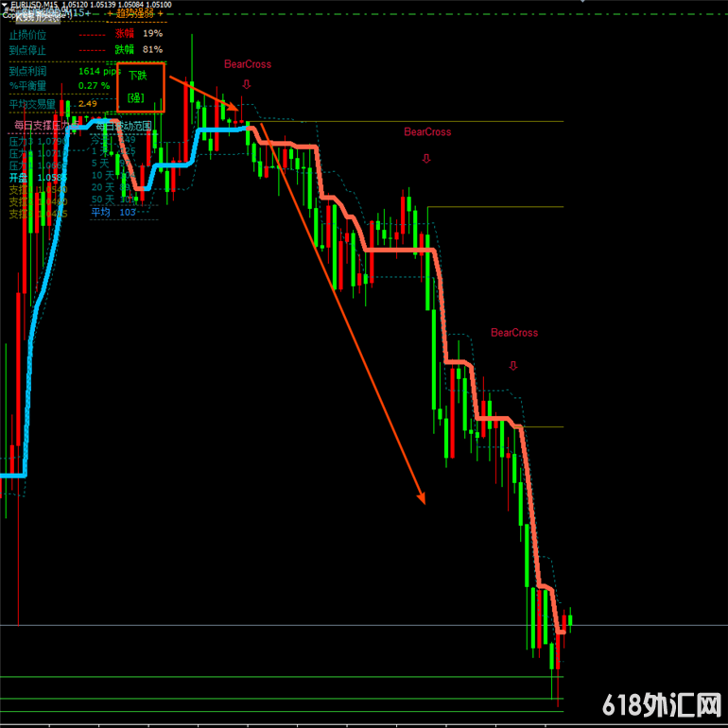Image resolution: width=728 pixels, height=728 pixels.
Task: Click the 开盘 1.0585 row
Action: (38, 178)
